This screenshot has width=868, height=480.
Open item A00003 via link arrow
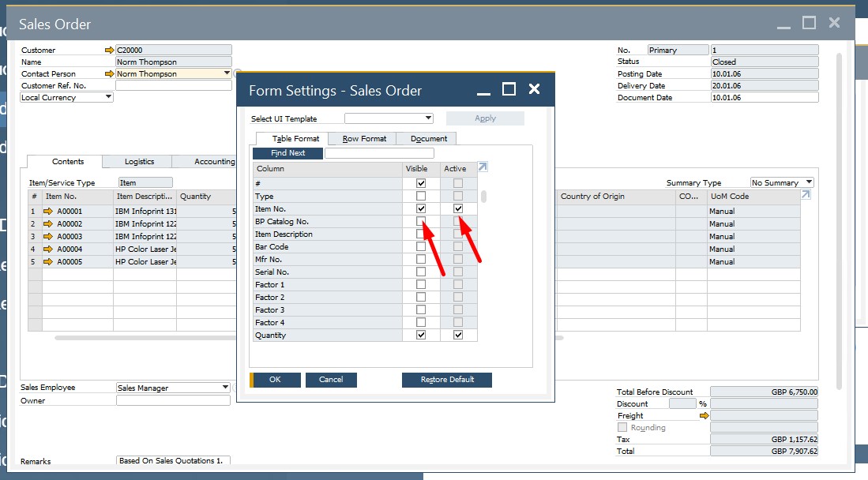point(47,237)
